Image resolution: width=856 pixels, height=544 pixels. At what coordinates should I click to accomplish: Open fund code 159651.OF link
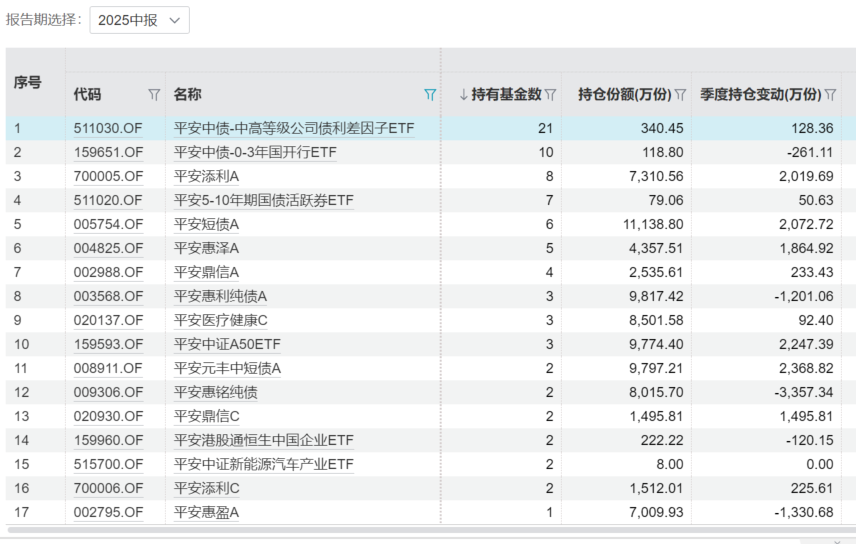tap(108, 152)
